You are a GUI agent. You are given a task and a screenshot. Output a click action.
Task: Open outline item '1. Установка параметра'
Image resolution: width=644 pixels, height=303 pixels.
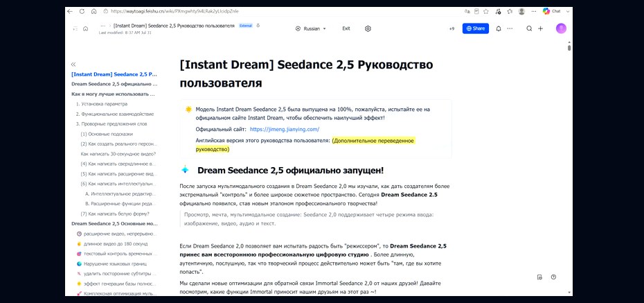(x=102, y=104)
